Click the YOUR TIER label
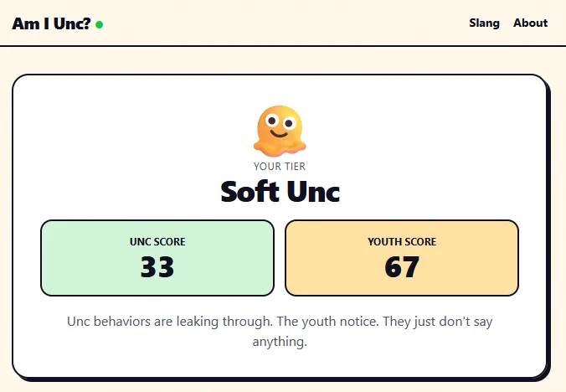The height and width of the screenshot is (392, 566). click(280, 167)
